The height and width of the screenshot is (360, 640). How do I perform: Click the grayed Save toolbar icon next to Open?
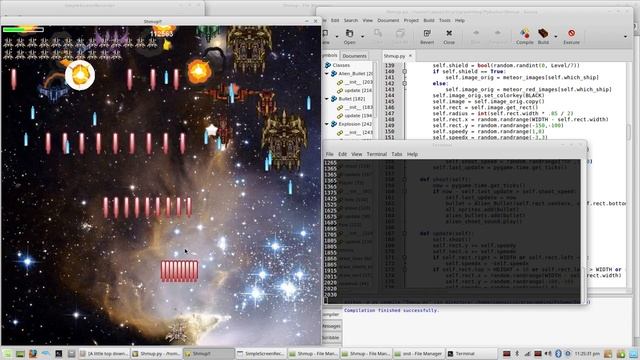pyautogui.click(x=378, y=34)
